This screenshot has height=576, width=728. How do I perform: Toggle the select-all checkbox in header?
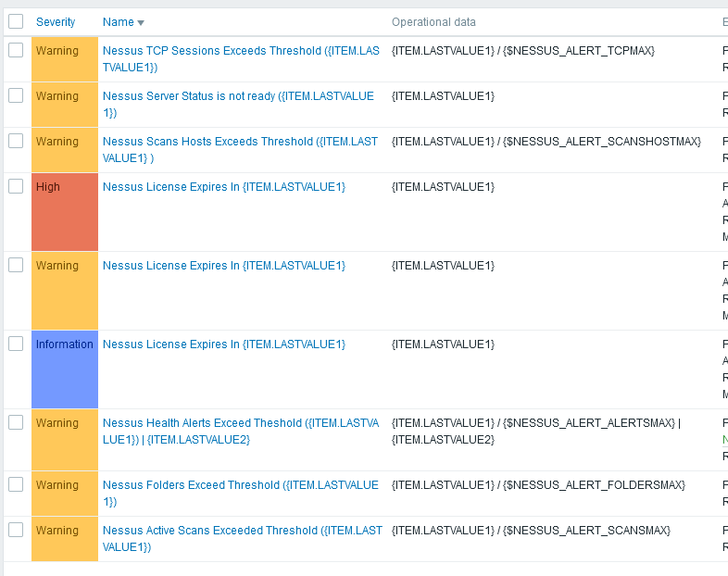[16, 21]
